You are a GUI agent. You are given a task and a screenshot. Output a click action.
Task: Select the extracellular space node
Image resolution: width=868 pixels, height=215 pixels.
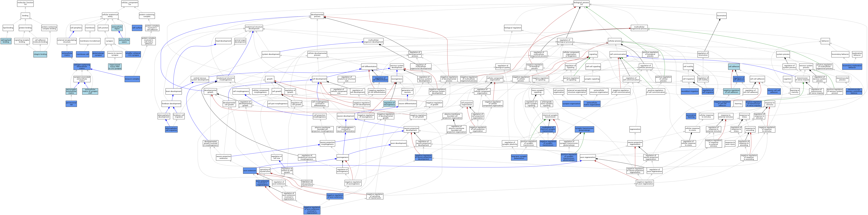point(124,41)
